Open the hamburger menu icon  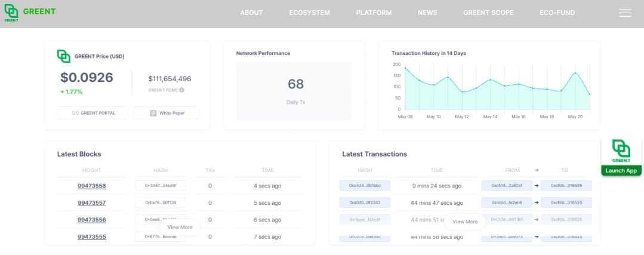(625, 13)
